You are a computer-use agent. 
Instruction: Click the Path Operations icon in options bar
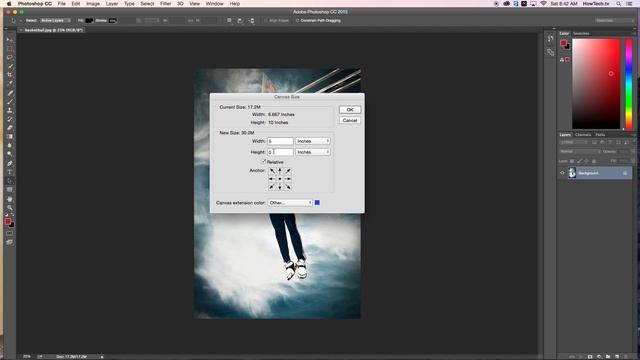(229, 20)
